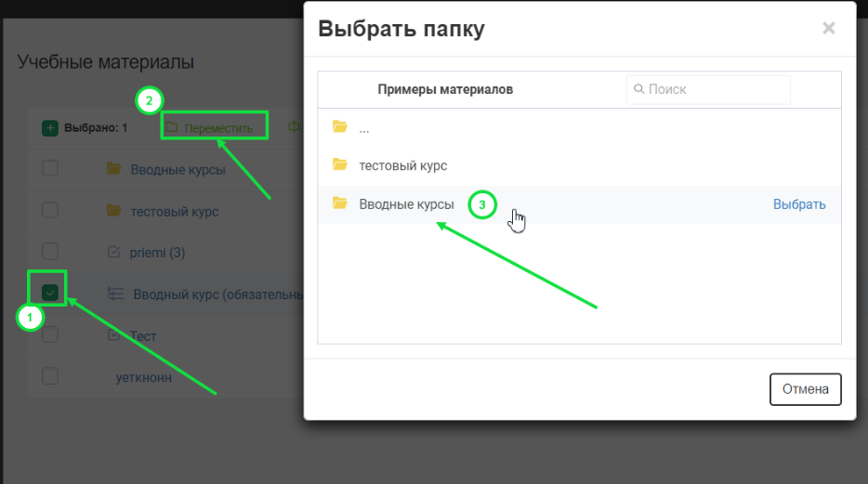The image size is (868, 484).
Task: Click the green Выбрано selection icon
Action: (x=50, y=128)
